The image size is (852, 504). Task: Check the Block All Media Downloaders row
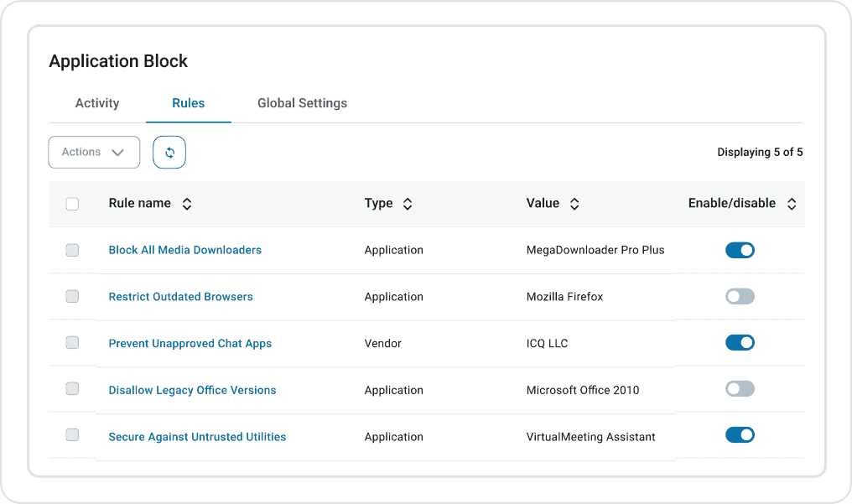72,250
